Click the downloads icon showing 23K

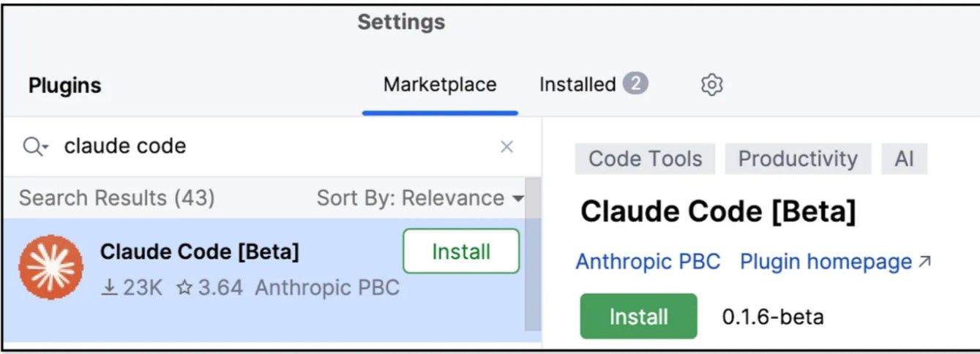(x=109, y=288)
